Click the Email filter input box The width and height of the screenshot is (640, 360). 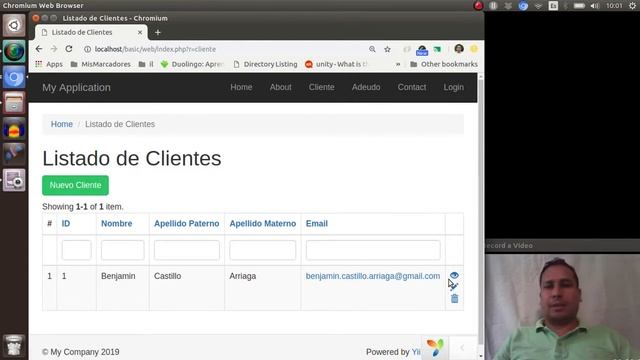373,250
